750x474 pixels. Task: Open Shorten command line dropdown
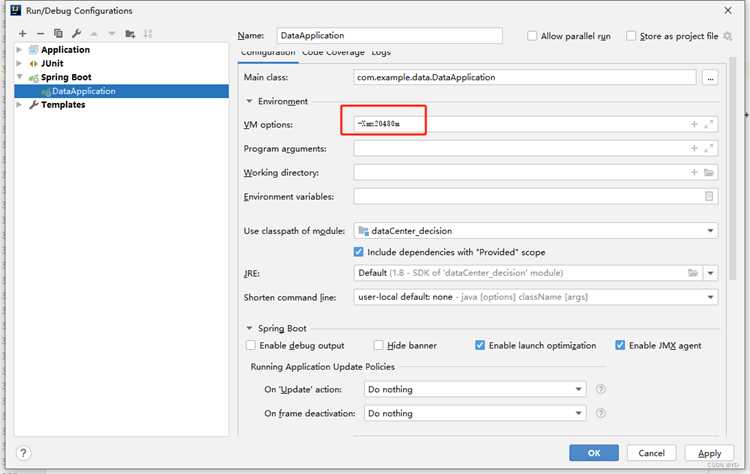coord(710,297)
